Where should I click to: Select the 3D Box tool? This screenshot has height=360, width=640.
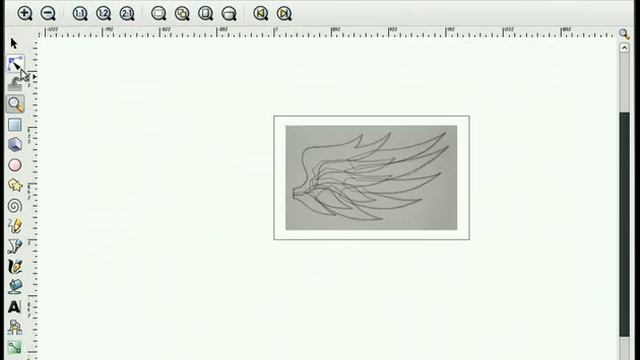(x=15, y=145)
